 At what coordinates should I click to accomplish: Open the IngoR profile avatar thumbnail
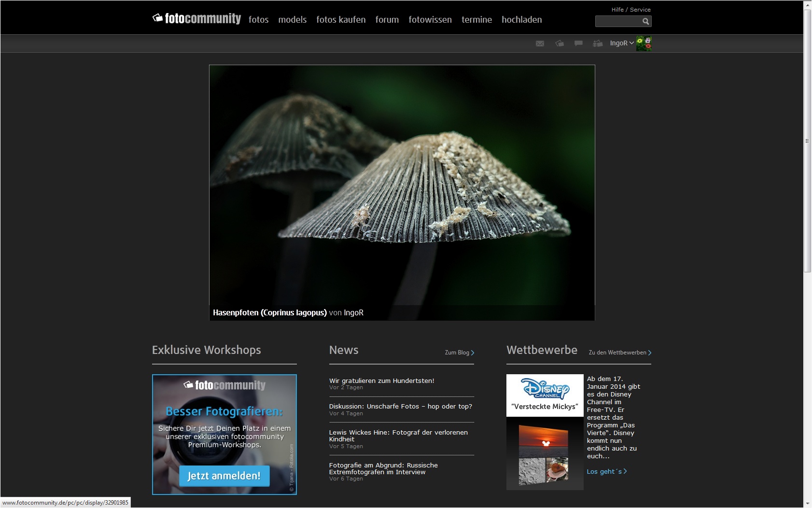(644, 43)
